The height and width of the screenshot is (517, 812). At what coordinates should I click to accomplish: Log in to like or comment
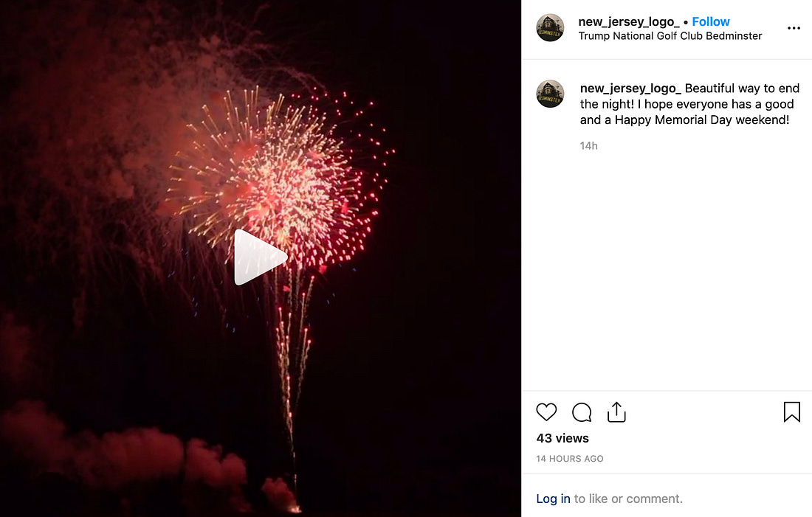[553, 499]
